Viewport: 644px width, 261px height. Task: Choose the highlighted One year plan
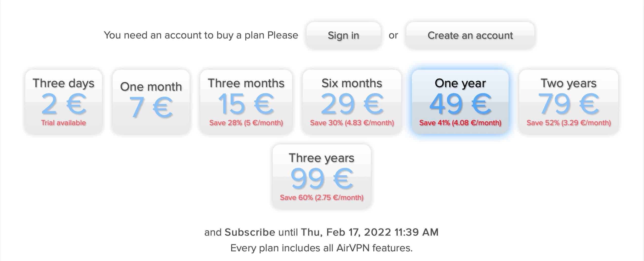point(460,102)
